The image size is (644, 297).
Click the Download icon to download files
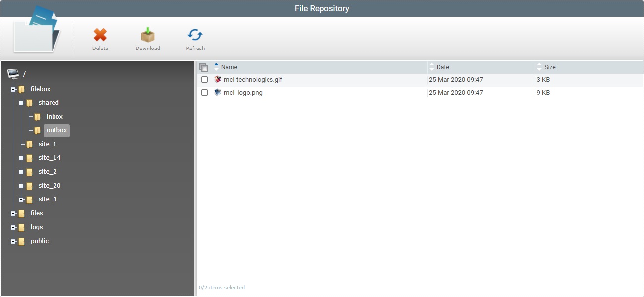point(147,35)
